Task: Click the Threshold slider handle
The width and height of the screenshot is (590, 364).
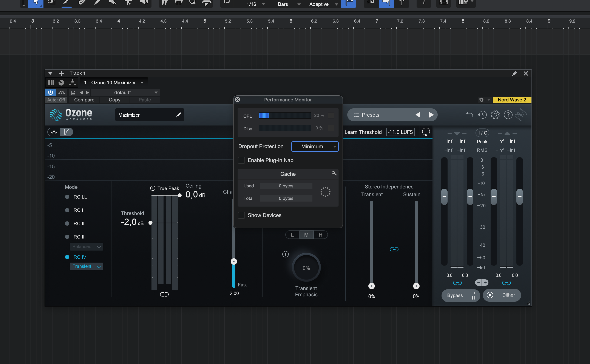Action: (150, 223)
